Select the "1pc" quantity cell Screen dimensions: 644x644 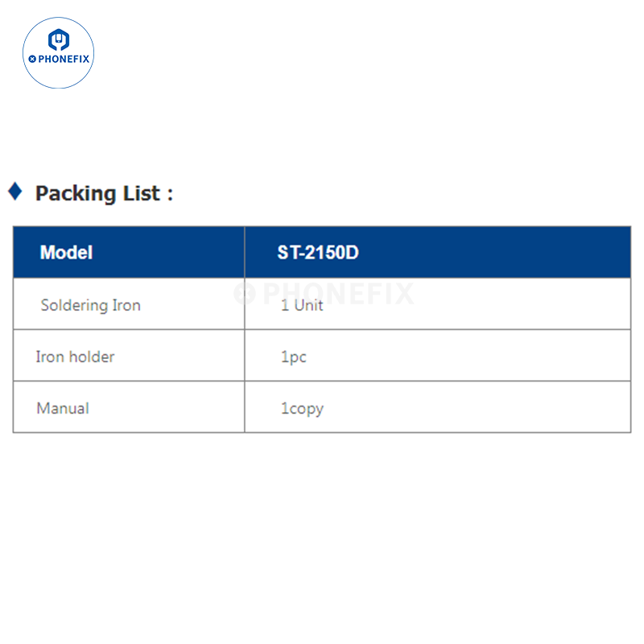click(x=294, y=357)
